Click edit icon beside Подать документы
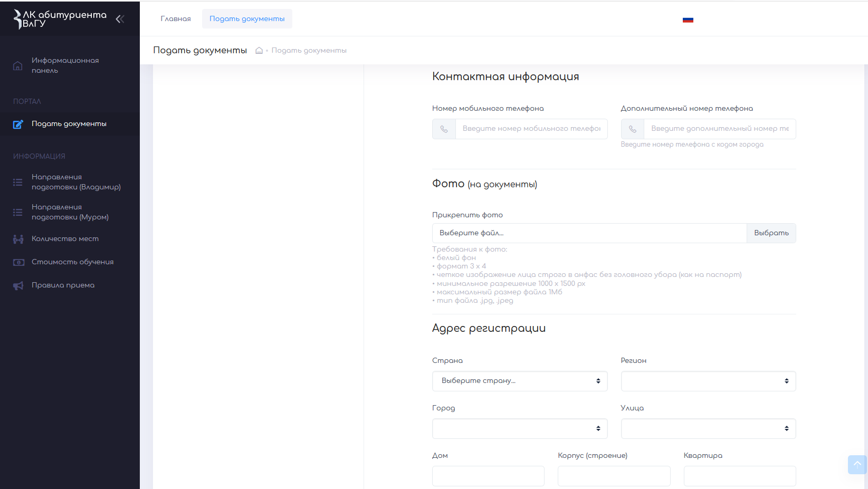 click(18, 124)
